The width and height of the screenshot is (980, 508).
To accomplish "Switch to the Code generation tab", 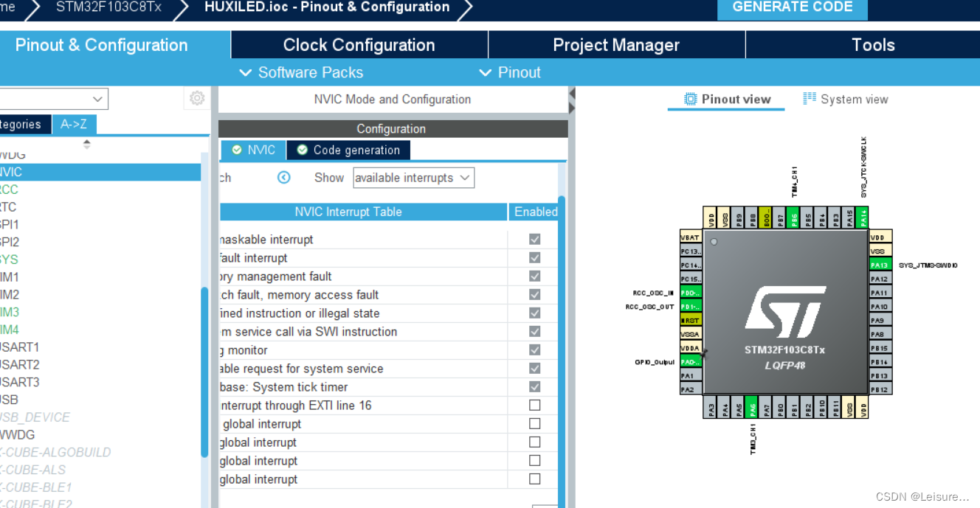I will click(x=348, y=150).
